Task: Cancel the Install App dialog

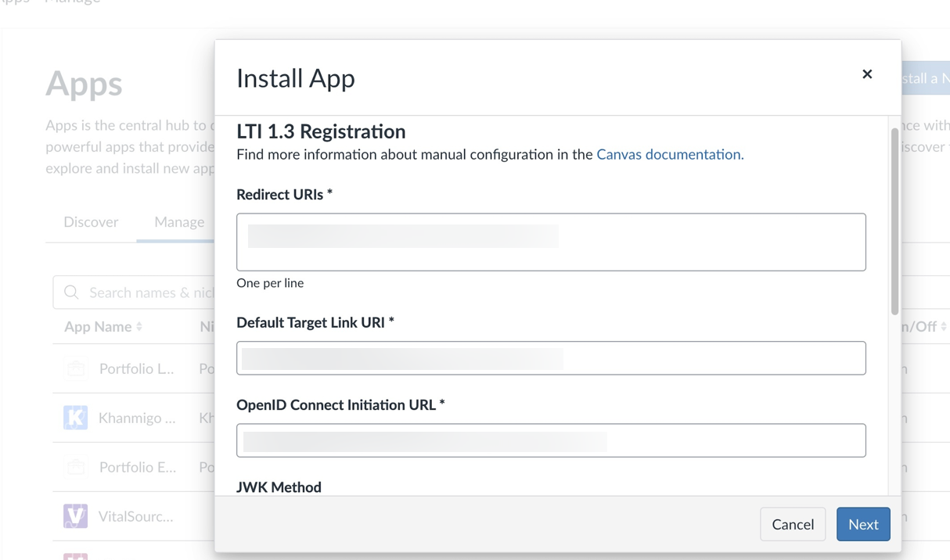Action: (x=793, y=524)
